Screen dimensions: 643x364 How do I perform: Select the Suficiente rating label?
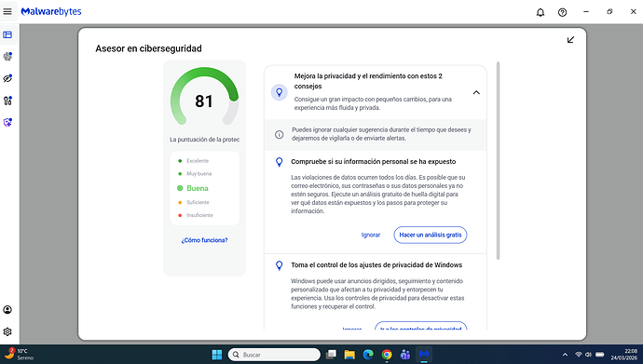(198, 202)
